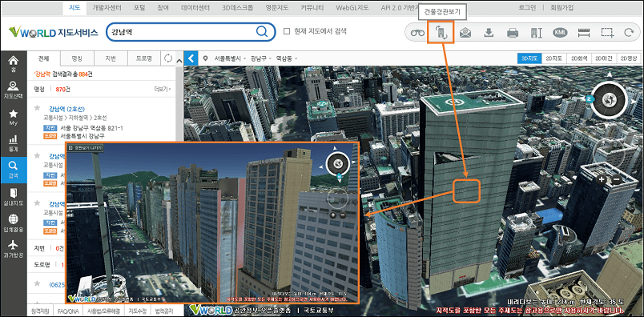Select the 전체 results tab
This screenshot has width=644, height=317.
pyautogui.click(x=43, y=58)
